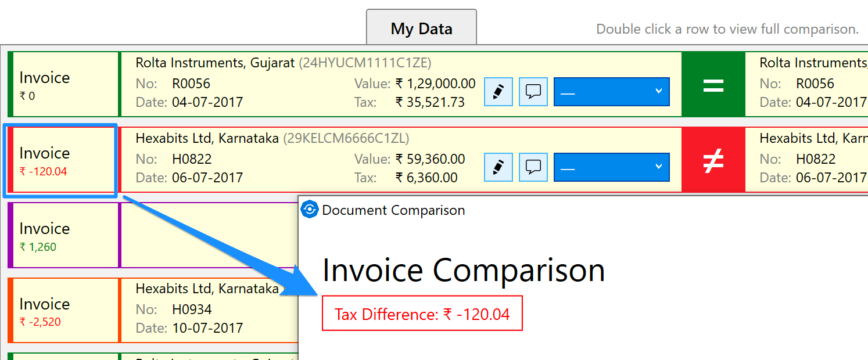Image resolution: width=868 pixels, height=360 pixels.
Task: Click GSTIN 24HYUCM1111C1ZE in Rolta row
Action: click(x=365, y=63)
